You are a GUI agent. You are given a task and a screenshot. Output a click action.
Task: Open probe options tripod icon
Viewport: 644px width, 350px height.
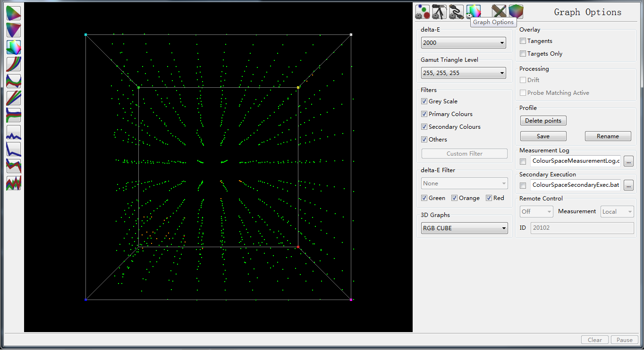click(439, 12)
